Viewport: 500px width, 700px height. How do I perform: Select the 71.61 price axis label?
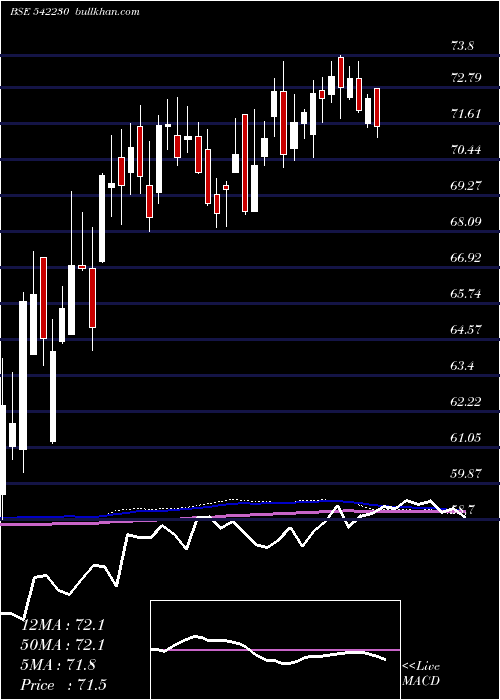(x=466, y=114)
